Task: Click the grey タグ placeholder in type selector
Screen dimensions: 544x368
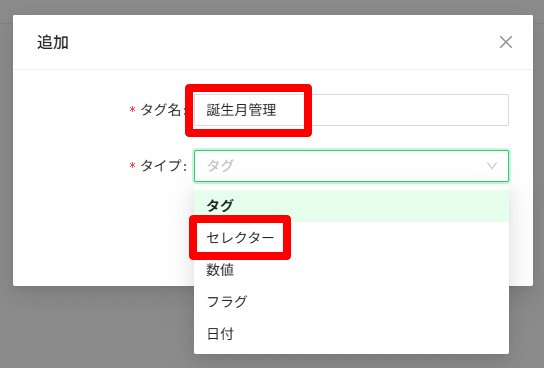Action: (x=220, y=166)
